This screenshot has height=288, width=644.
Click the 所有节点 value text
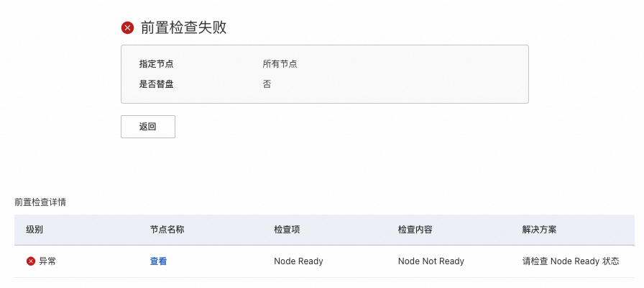pos(280,63)
